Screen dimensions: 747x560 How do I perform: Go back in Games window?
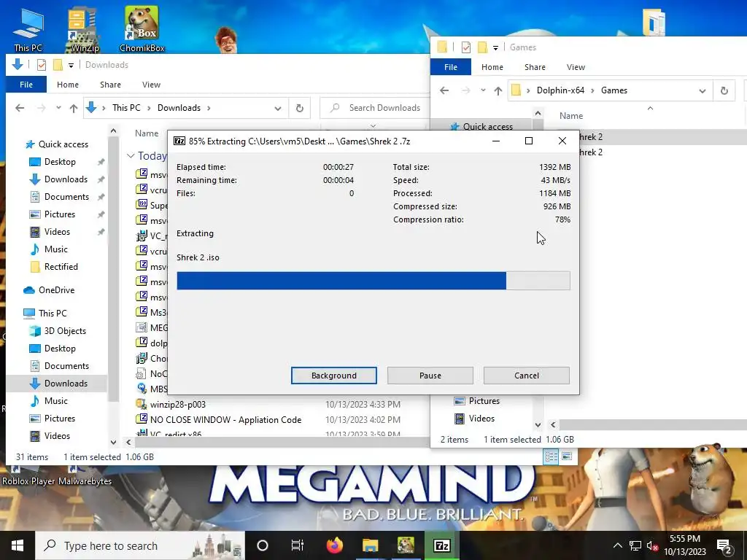(444, 90)
